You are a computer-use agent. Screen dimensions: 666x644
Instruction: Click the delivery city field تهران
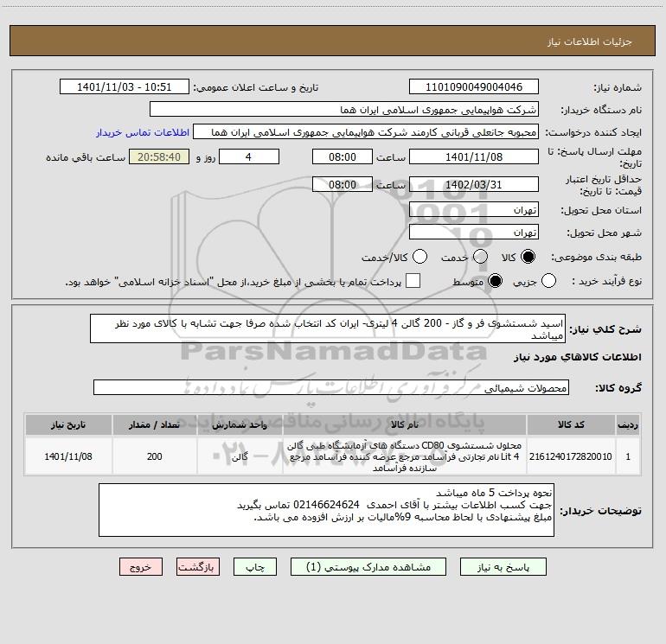point(474,233)
